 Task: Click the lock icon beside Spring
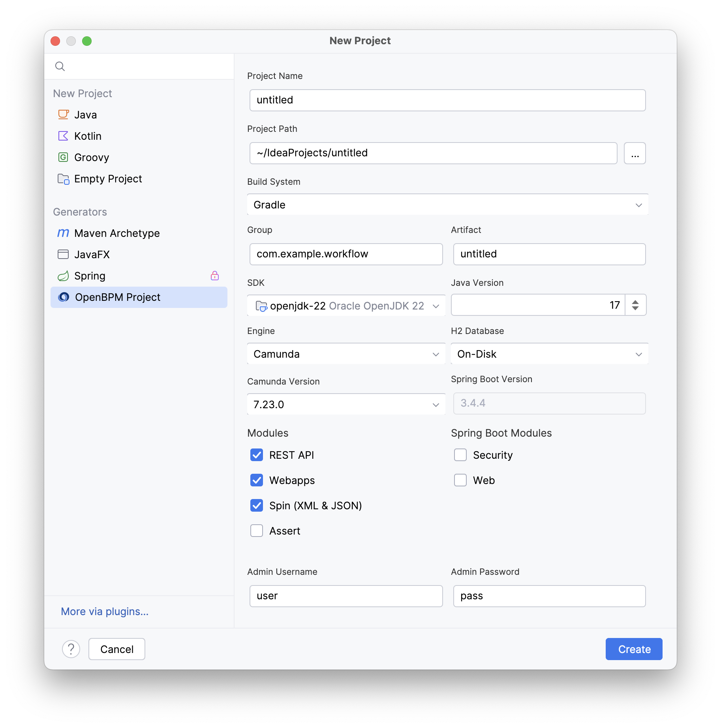pyautogui.click(x=215, y=276)
